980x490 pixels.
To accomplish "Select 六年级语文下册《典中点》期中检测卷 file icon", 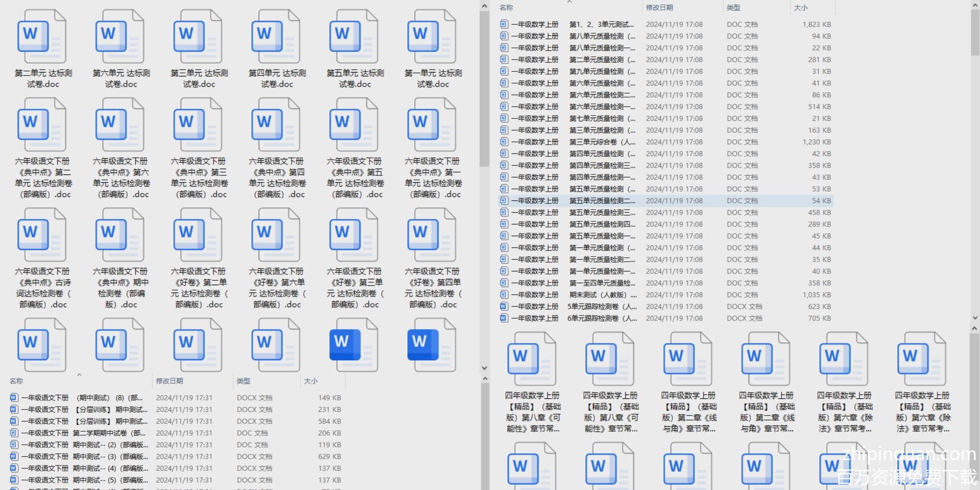I will click(120, 235).
